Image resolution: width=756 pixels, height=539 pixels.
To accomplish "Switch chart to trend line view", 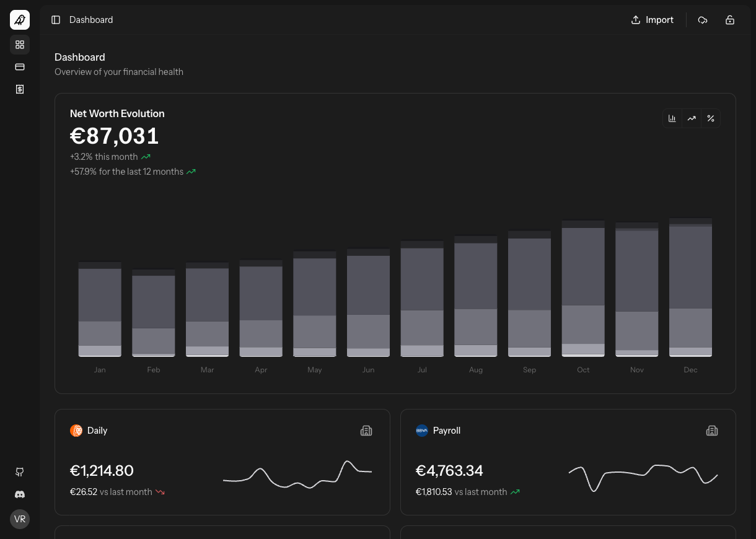I will pyautogui.click(x=692, y=118).
